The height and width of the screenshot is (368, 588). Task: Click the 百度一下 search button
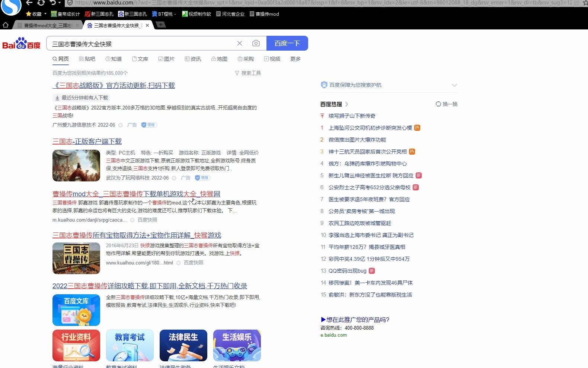pyautogui.click(x=287, y=43)
